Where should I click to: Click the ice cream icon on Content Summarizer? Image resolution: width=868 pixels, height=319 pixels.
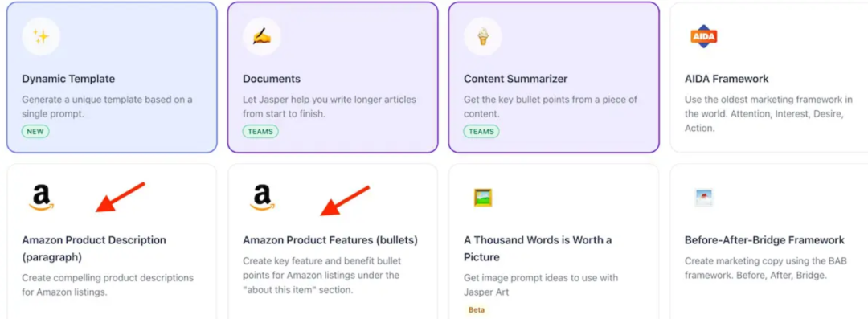tap(483, 36)
